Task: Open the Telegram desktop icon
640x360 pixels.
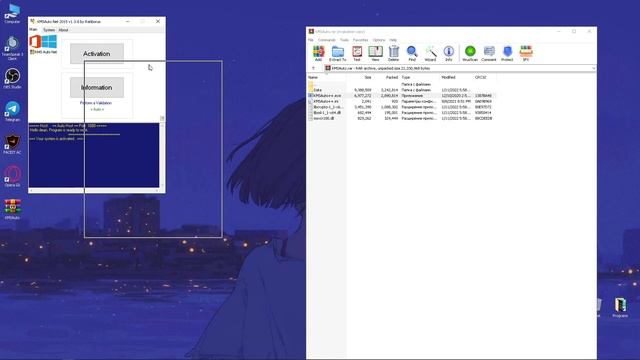Action: pyautogui.click(x=12, y=111)
